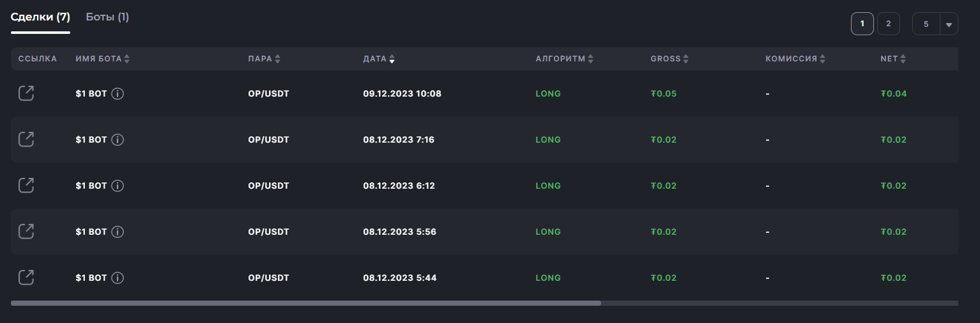Image resolution: width=980 pixels, height=323 pixels.
Task: Sort the table by Имя бота column
Action: coord(102,59)
